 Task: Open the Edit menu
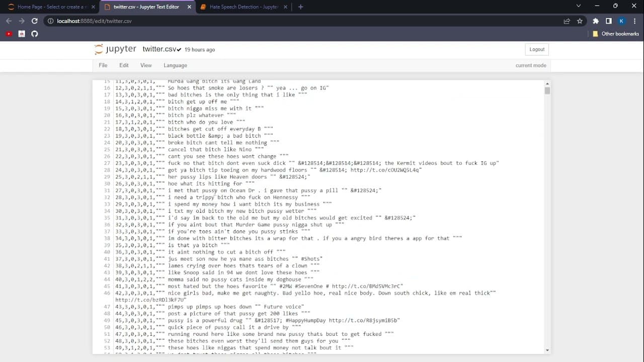124,65
